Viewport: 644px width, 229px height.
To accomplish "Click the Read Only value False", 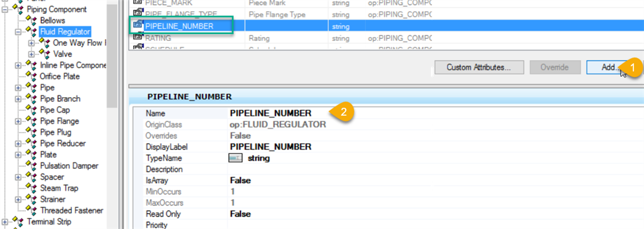I will click(x=240, y=214).
